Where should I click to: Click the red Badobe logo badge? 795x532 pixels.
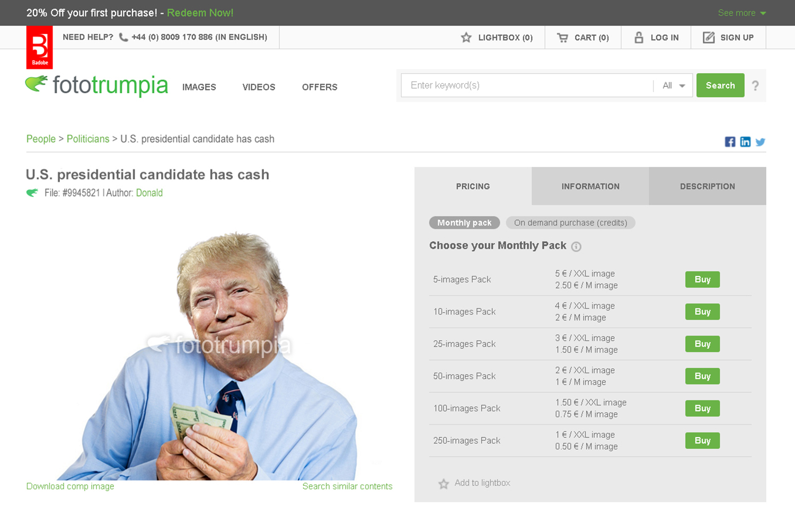(x=40, y=47)
